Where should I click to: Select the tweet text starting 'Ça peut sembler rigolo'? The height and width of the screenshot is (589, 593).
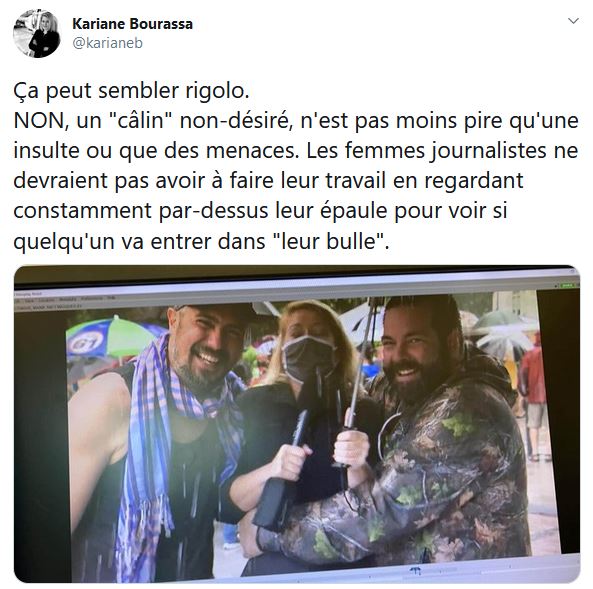296,165
